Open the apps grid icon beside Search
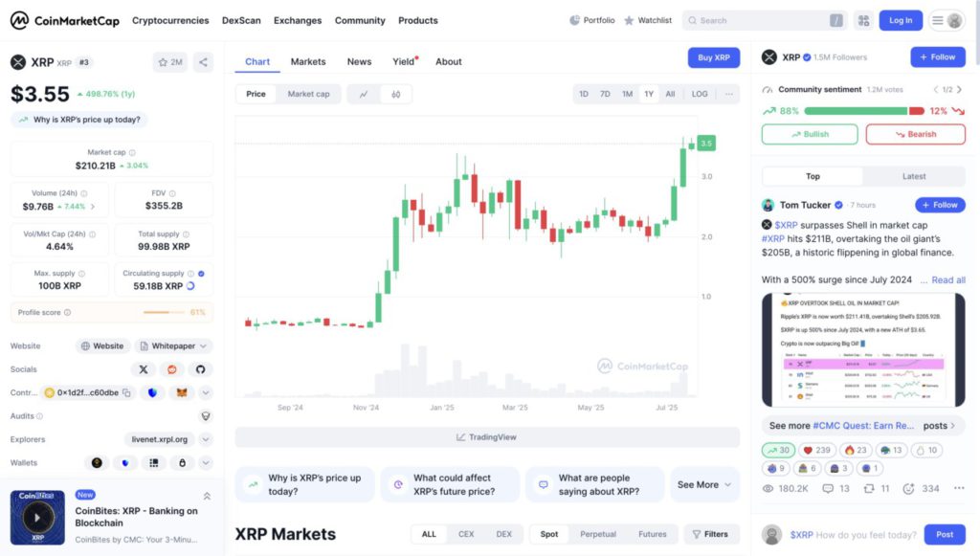Viewport: 980px width, 556px height. 861,20
